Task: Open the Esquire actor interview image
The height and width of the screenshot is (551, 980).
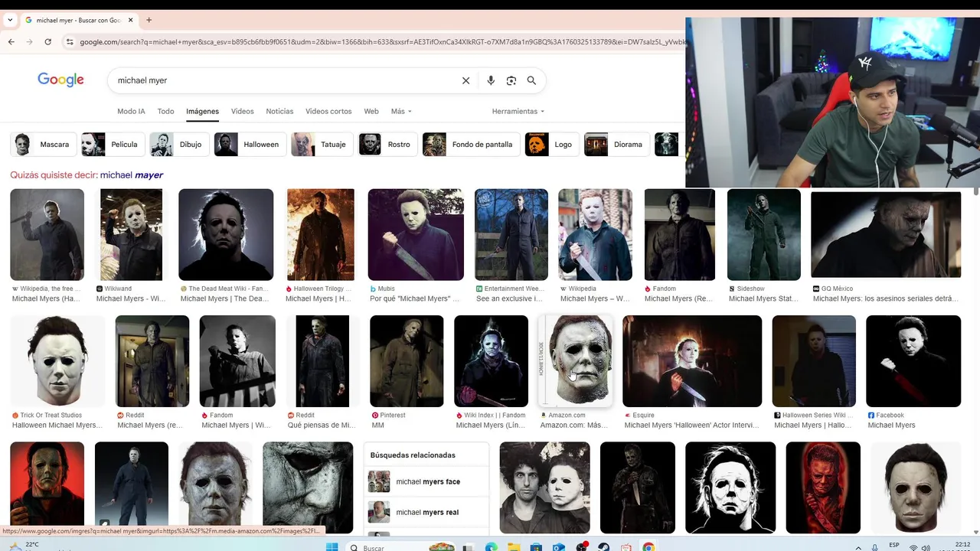Action: (x=692, y=360)
